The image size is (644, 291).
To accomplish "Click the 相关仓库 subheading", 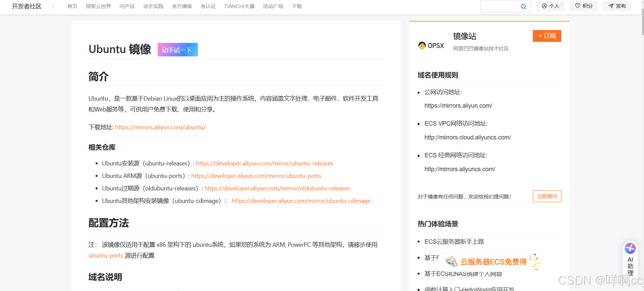I will pyautogui.click(x=102, y=147).
